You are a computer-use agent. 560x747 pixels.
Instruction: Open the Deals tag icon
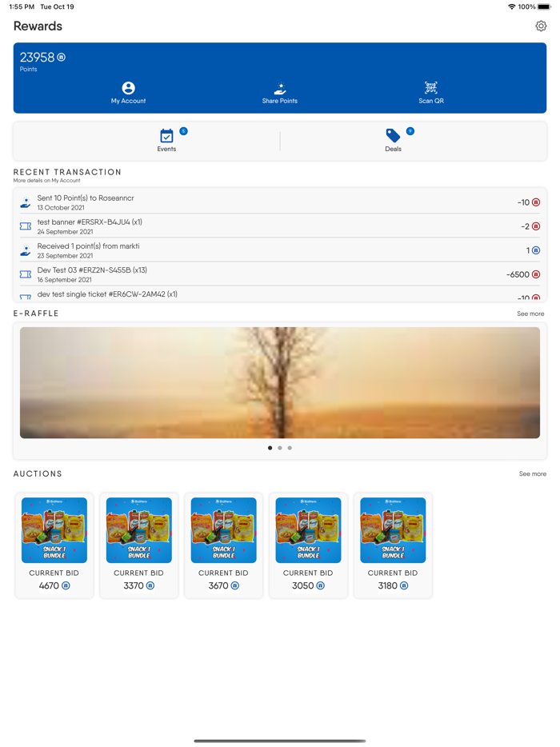point(393,136)
